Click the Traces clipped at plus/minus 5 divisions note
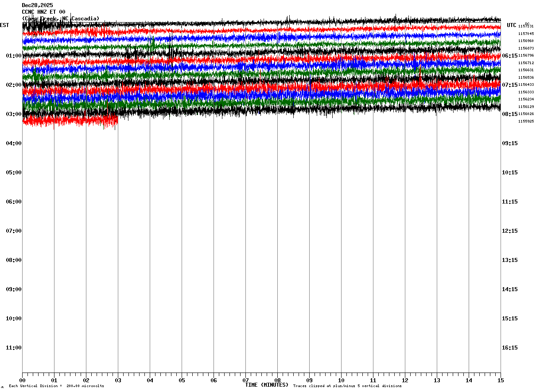This screenshot has height=392, width=536. [347, 386]
